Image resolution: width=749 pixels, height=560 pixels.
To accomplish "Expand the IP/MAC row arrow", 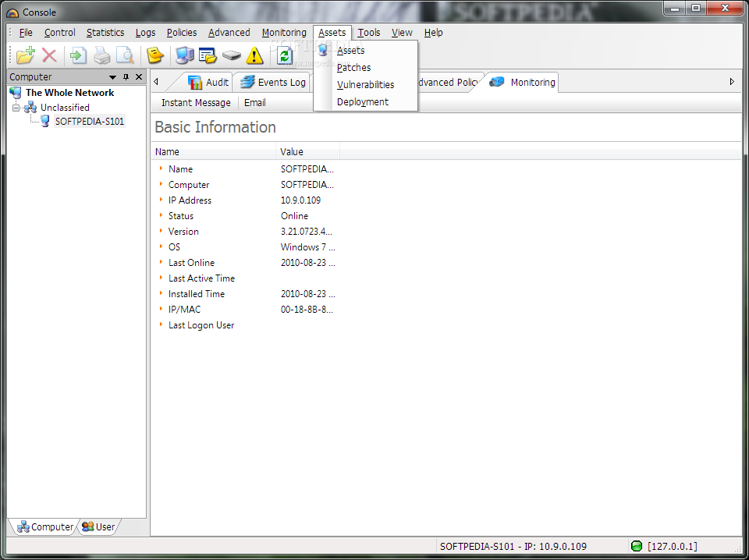I will pyautogui.click(x=162, y=309).
